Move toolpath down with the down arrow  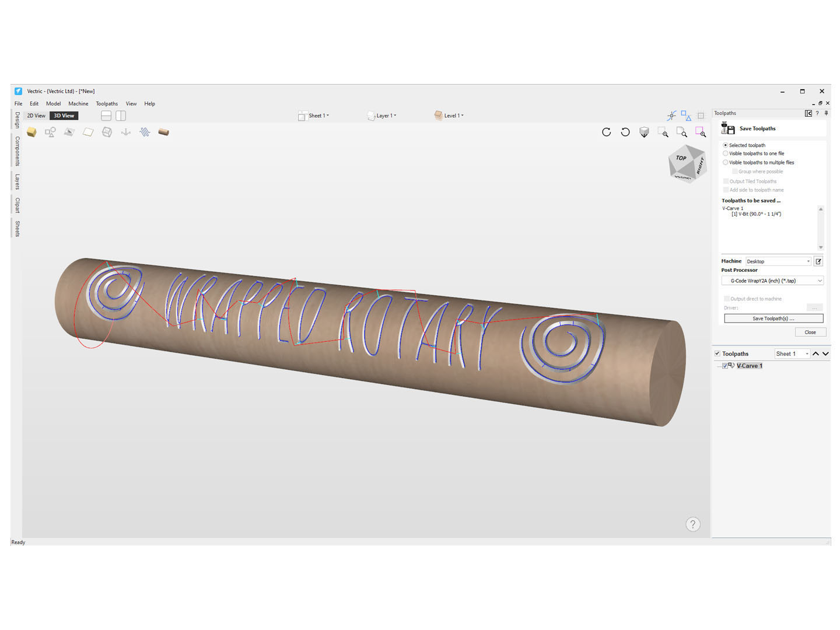point(825,353)
